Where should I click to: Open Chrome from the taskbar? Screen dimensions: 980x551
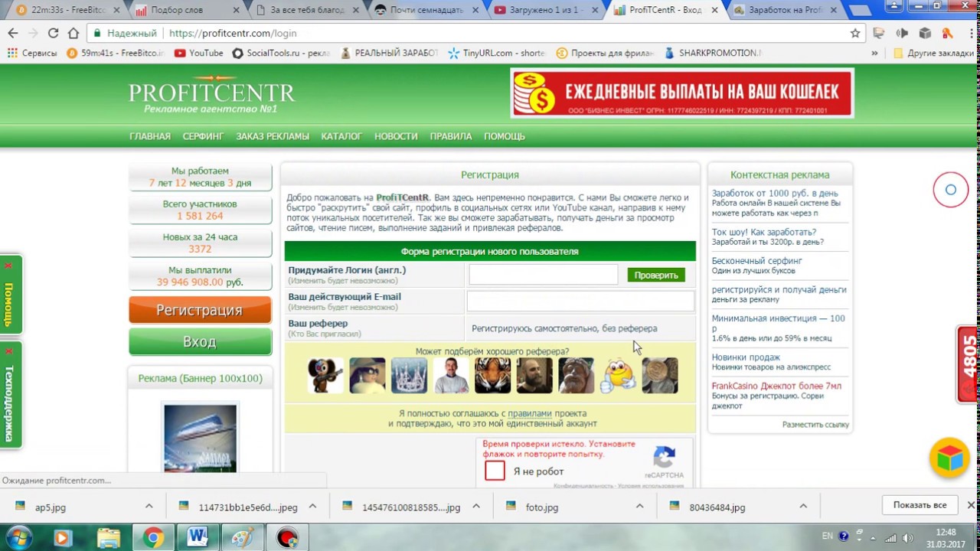coord(153,537)
